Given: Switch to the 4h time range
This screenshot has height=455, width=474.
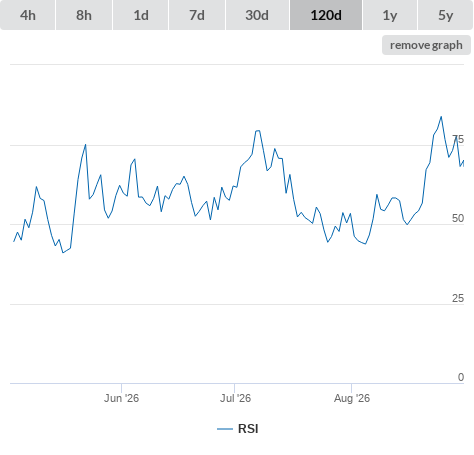Looking at the screenshot, I should pyautogui.click(x=28, y=15).
